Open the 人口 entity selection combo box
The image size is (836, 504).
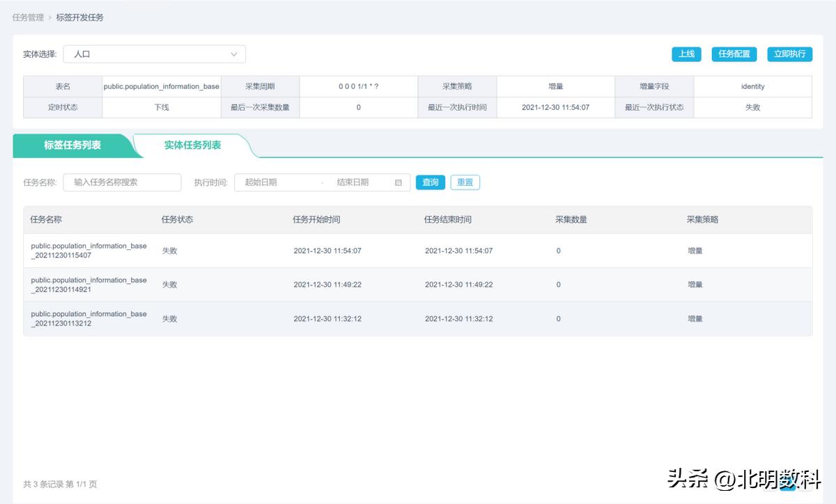[x=155, y=54]
